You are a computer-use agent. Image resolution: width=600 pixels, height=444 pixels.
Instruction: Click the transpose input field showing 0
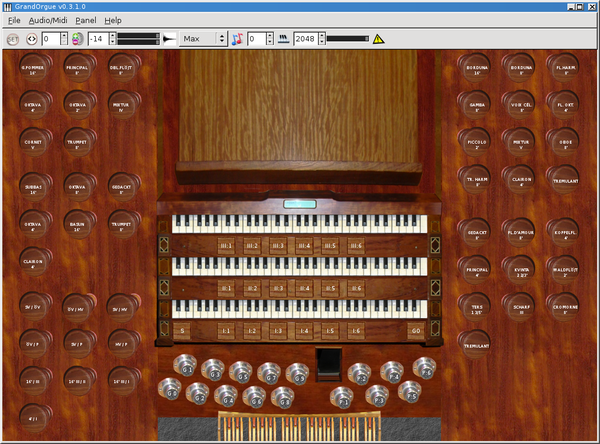coord(257,39)
